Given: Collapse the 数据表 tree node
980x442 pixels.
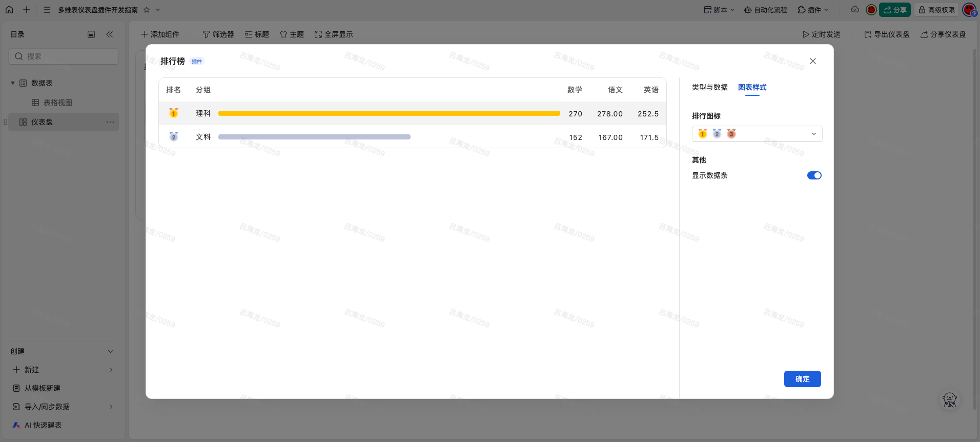Looking at the screenshot, I should pyautogui.click(x=13, y=83).
